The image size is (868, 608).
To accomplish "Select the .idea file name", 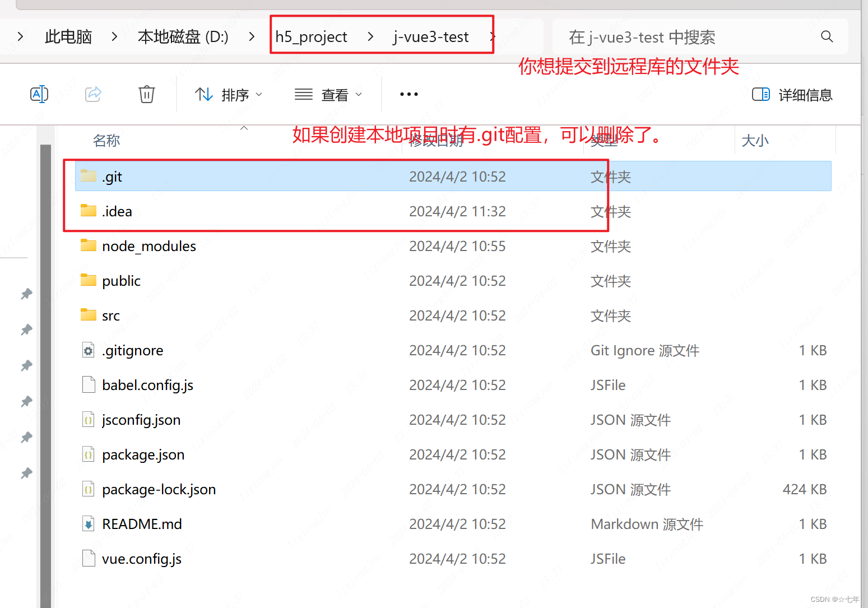I will (x=117, y=211).
